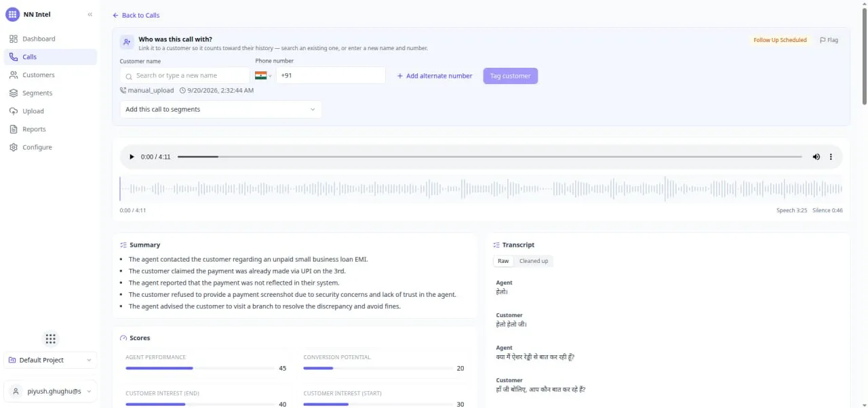Open Reports from the sidebar
The height and width of the screenshot is (408, 868).
point(50,129)
